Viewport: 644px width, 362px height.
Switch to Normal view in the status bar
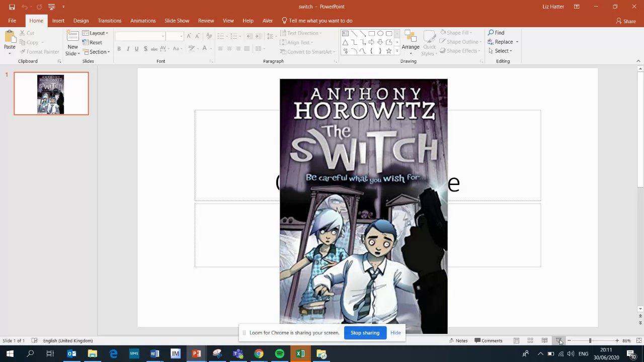[516, 340]
